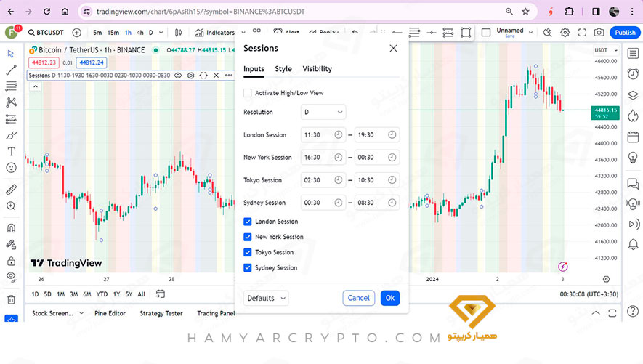Uncheck the Sydney Session checkbox
The image size is (643, 364).
(247, 268)
